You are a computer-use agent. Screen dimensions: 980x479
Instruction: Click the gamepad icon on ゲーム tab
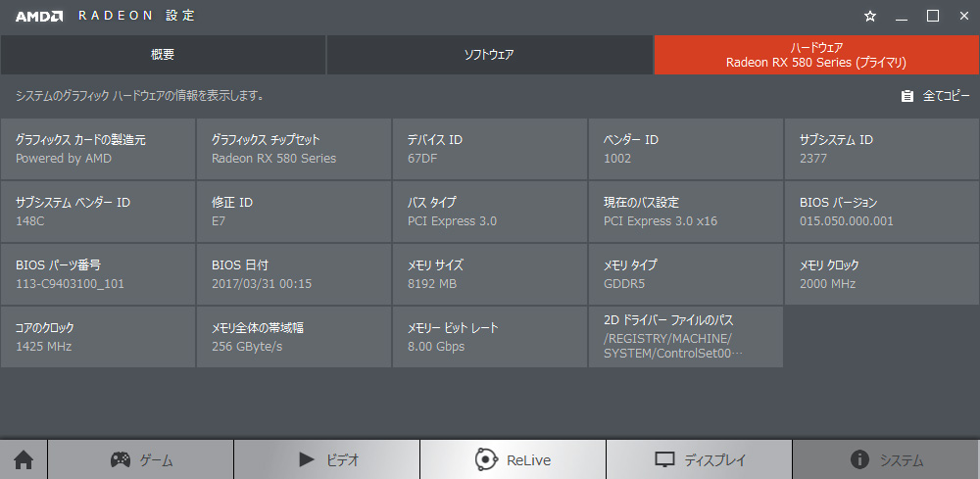pos(121,460)
